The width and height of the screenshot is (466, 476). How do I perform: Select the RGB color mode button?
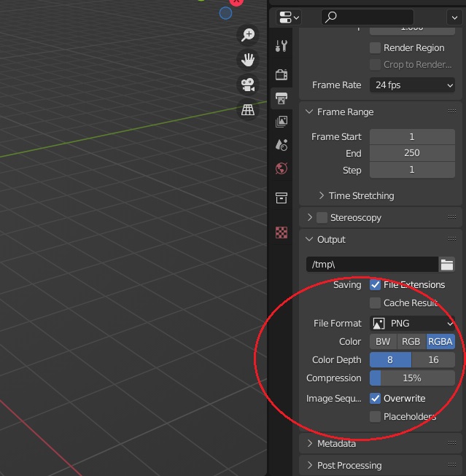pos(411,341)
